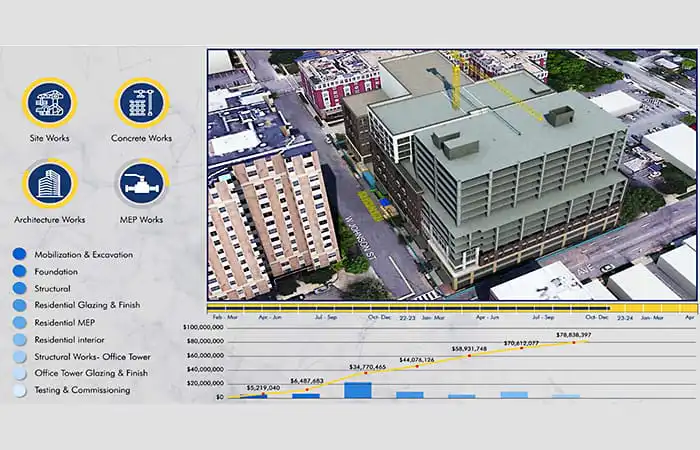Click the timeline progress bar end position
Image resolution: width=700 pixels, height=450 pixels.
[x=609, y=308]
